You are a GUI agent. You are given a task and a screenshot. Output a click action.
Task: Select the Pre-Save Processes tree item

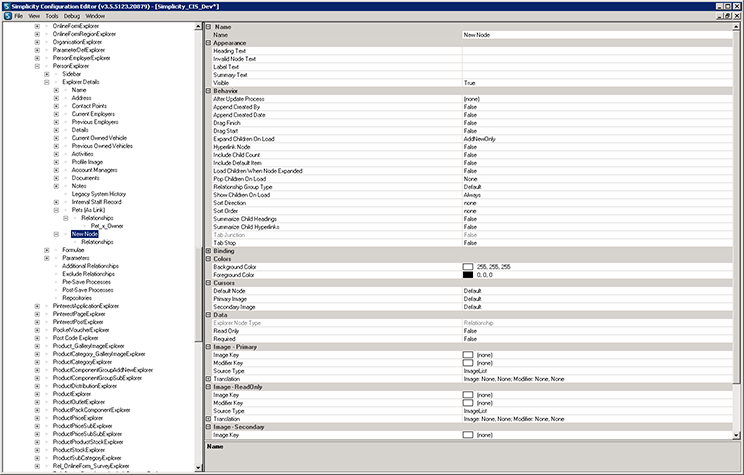[x=86, y=282]
